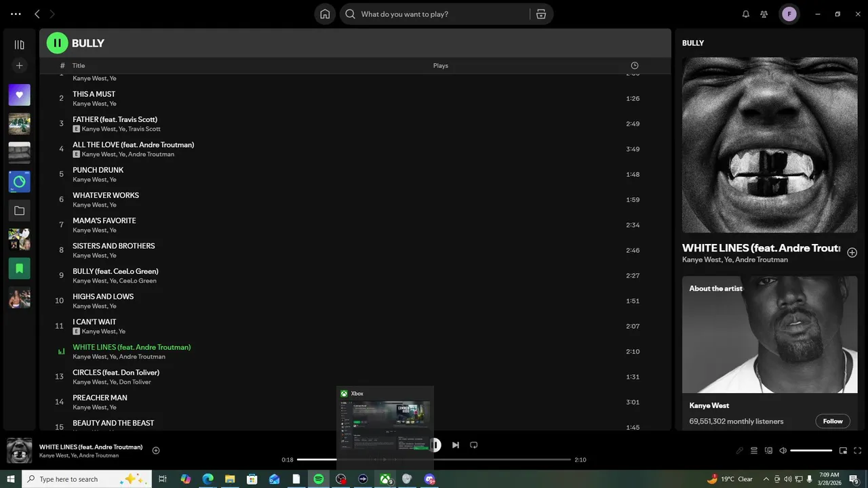Add to Liked Songs from now-playing bar plus icon

pos(156,451)
